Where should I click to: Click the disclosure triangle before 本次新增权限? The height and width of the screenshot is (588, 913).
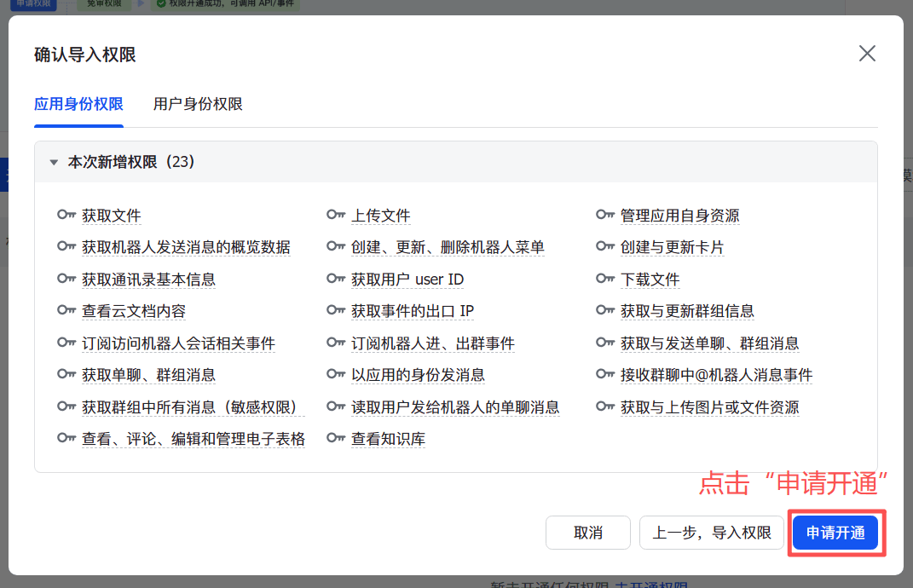pyautogui.click(x=54, y=161)
